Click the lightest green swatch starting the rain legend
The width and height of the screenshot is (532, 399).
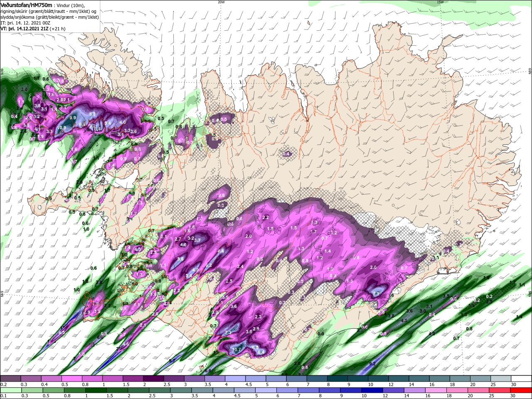coord(11,390)
